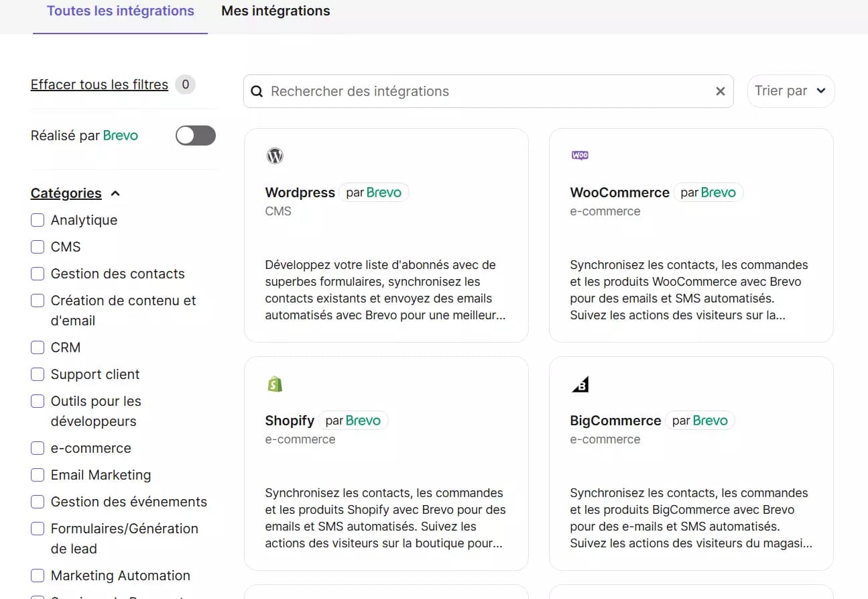The height and width of the screenshot is (599, 868).
Task: Switch to Toutes les intégrations tab
Action: (121, 11)
